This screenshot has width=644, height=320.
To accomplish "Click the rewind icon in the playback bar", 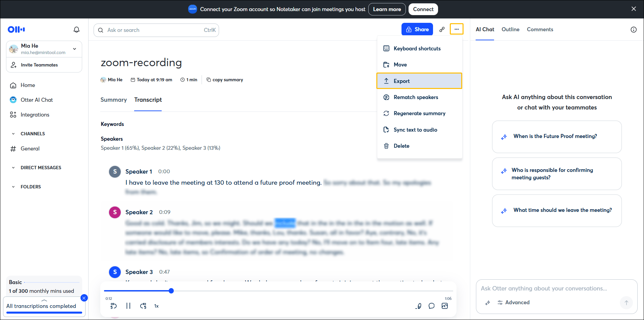I will (114, 306).
